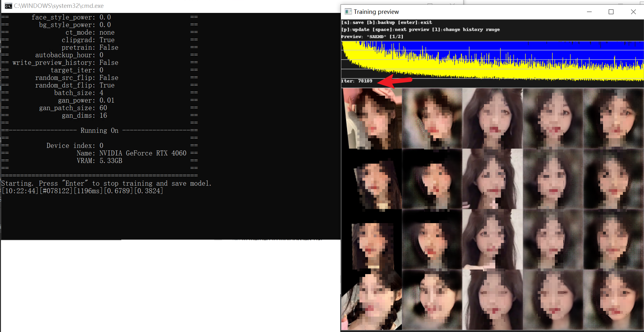Screen dimensions: 644x332
Task: Click the bottom-right swapped face thumbnail
Action: (x=613, y=301)
